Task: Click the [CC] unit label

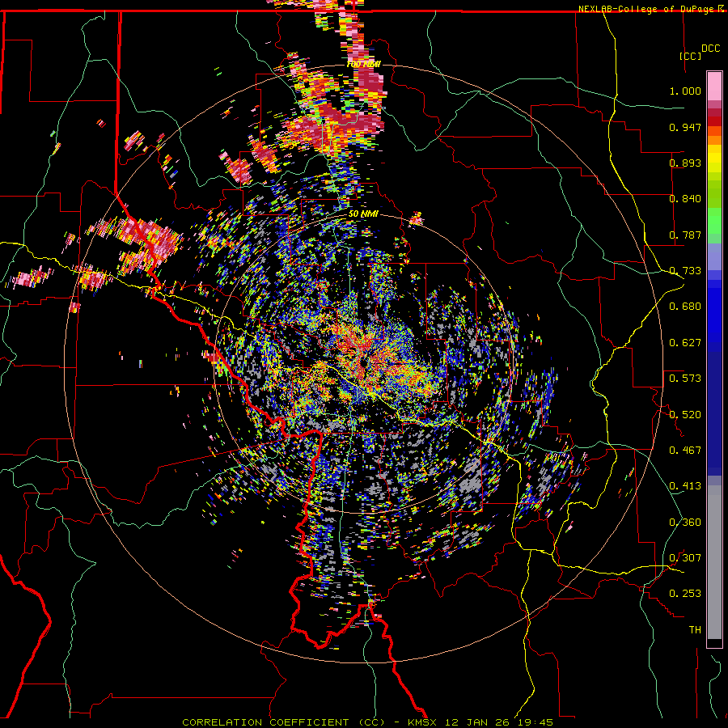Action: [x=691, y=56]
